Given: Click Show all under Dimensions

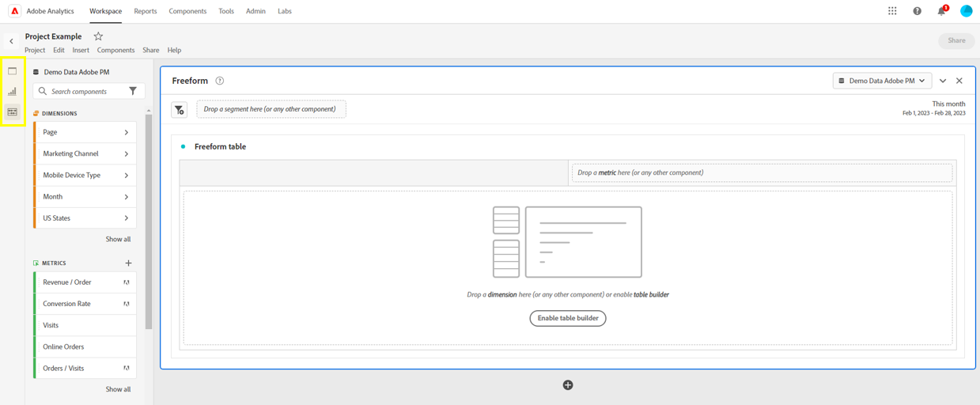Looking at the screenshot, I should [x=118, y=239].
